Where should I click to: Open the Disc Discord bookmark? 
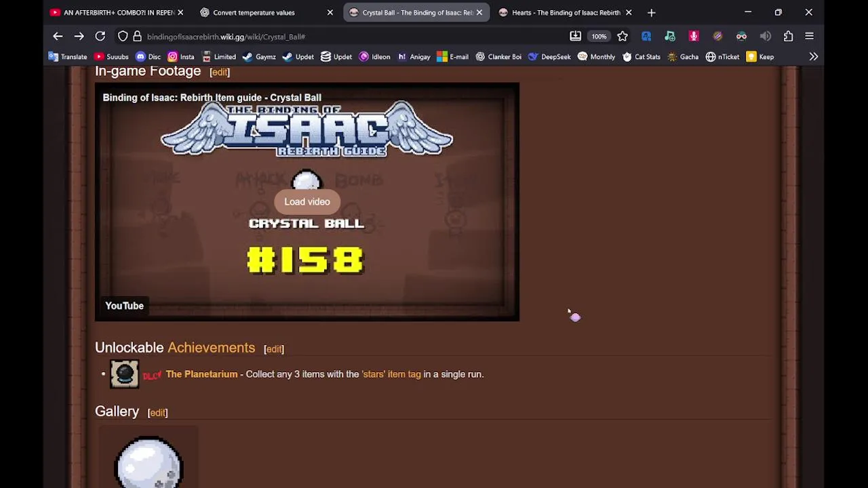pos(148,57)
